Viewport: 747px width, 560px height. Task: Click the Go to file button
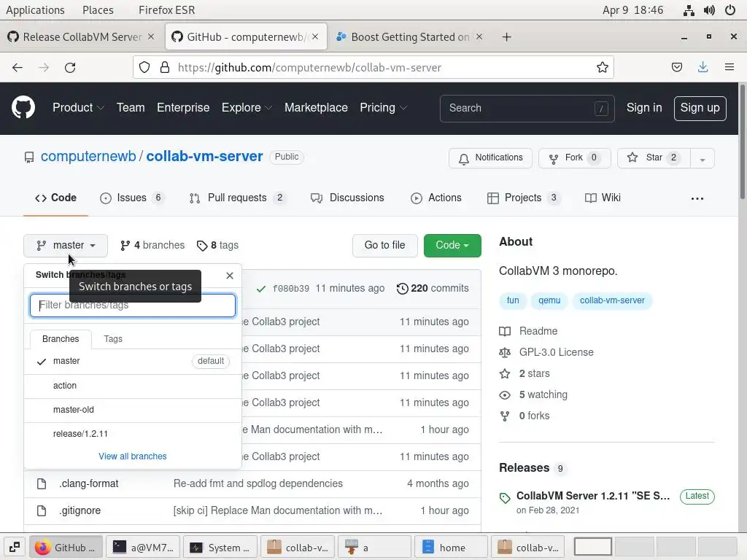[x=385, y=245]
